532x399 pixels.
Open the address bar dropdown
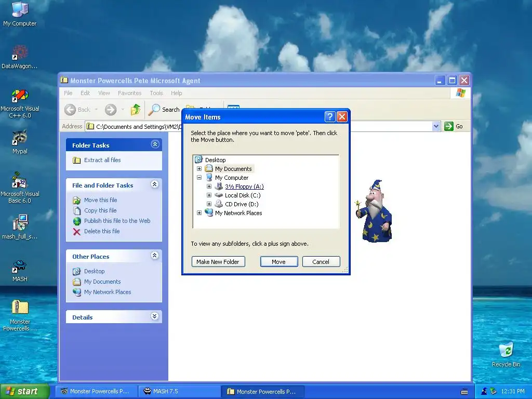click(x=436, y=126)
